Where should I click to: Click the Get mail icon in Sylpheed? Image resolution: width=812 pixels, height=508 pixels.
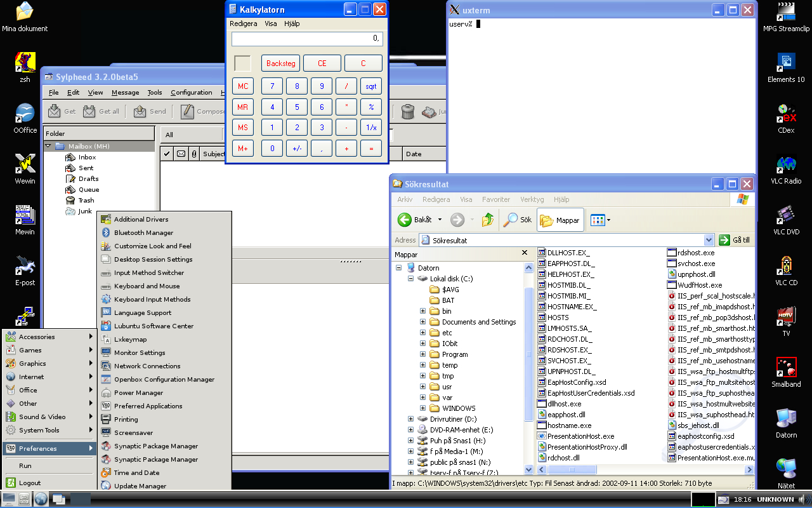click(55, 111)
